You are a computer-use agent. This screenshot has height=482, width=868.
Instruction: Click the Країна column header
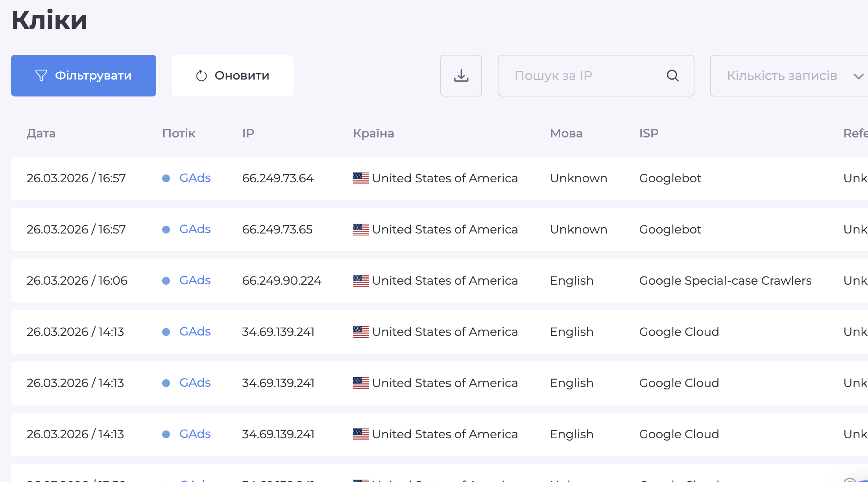pos(373,133)
